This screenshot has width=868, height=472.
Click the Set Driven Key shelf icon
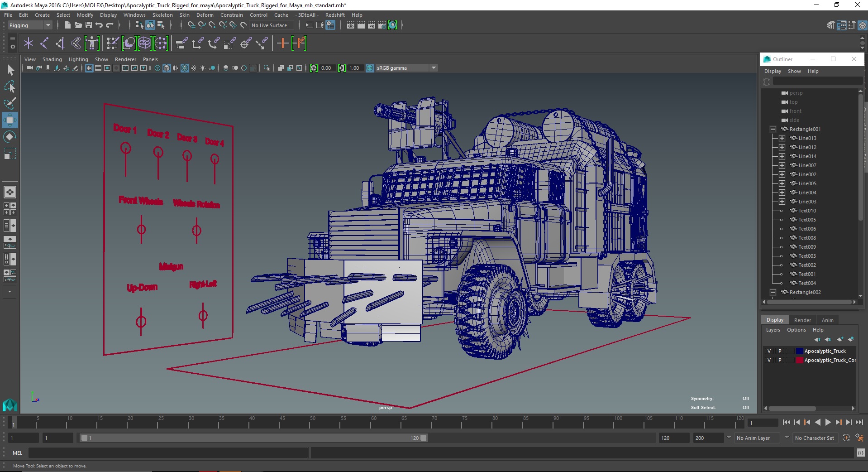(x=299, y=43)
